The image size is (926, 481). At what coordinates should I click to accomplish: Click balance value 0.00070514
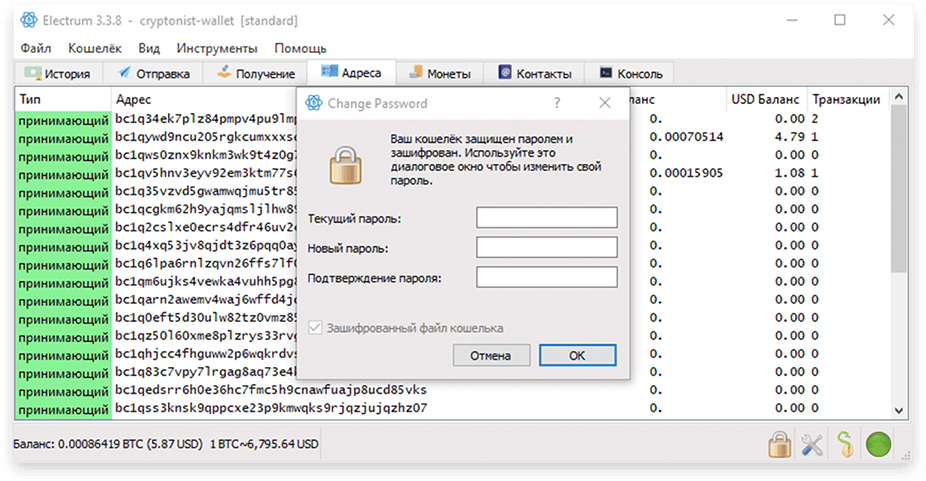(x=686, y=137)
